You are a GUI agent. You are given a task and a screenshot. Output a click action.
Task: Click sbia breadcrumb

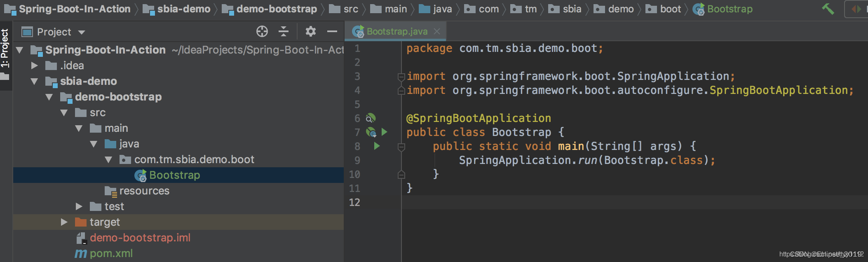click(565, 9)
